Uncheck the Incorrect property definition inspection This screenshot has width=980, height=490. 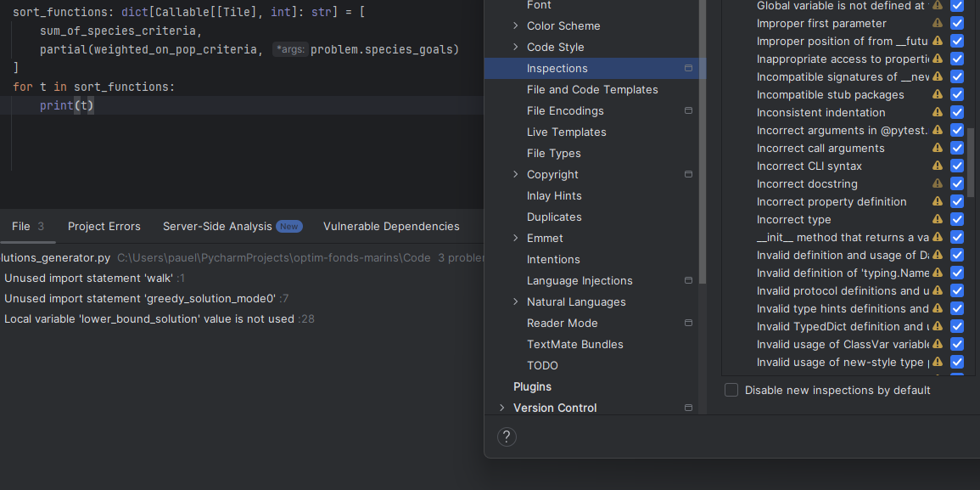[957, 201]
